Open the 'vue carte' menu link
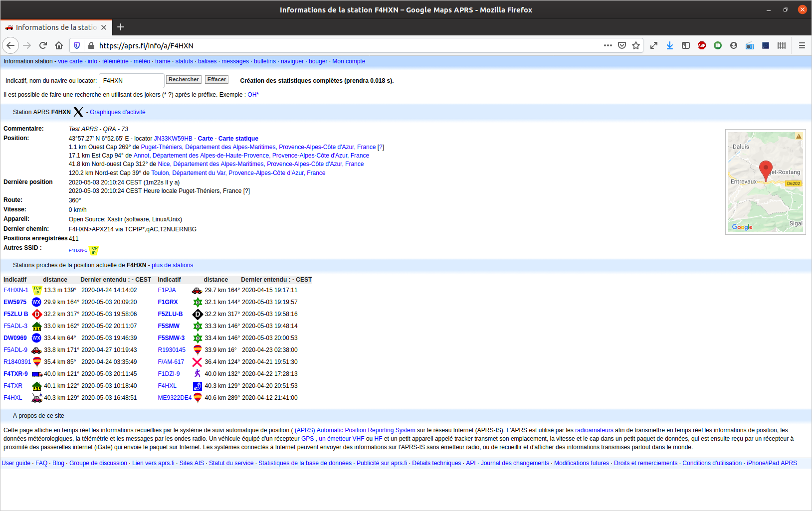 (x=70, y=61)
